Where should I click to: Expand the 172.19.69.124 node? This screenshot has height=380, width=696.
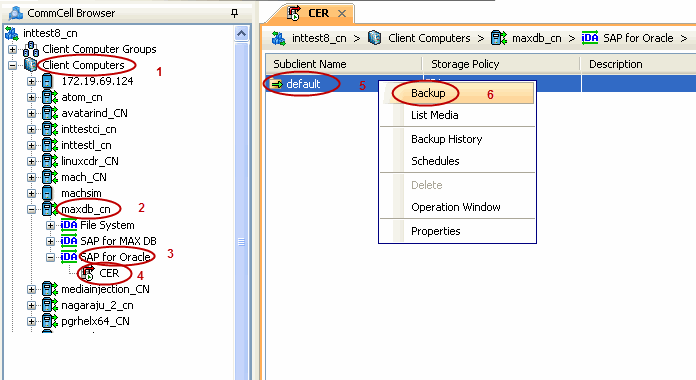point(31,81)
